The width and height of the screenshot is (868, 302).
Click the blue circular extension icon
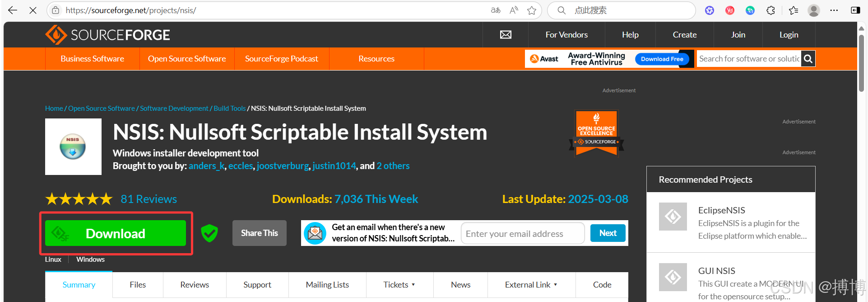click(x=710, y=10)
